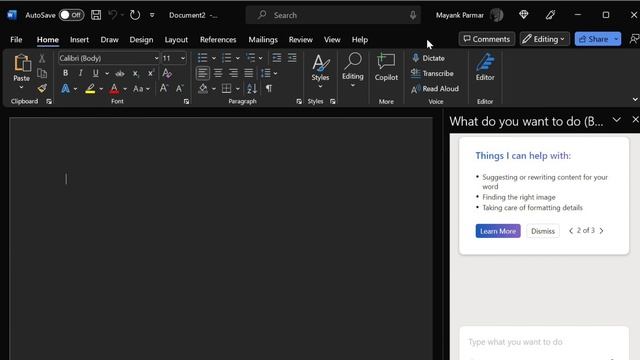640x360 pixels.
Task: Apply Strikethrough formatting
Action: coord(120,73)
